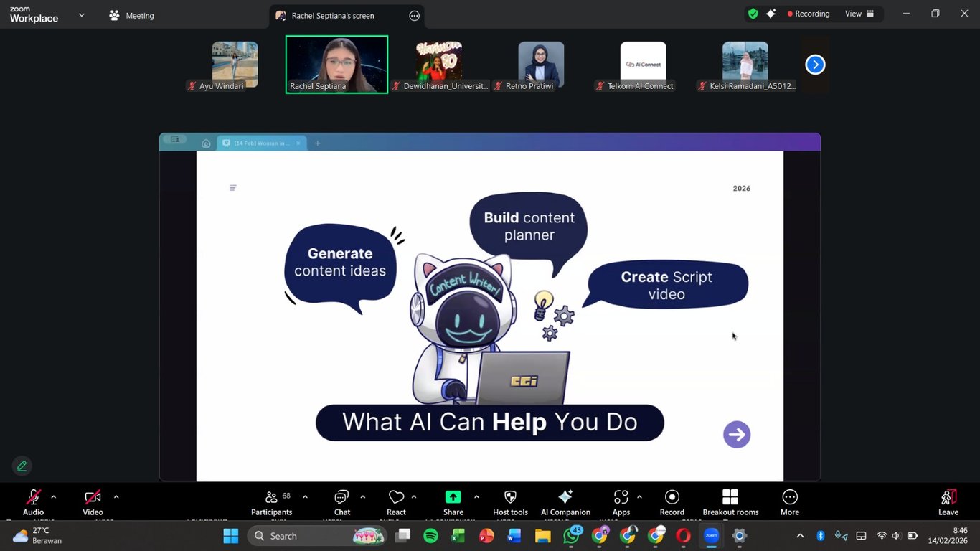Click the Windows Search box
This screenshot has height=551, width=980.
(x=301, y=536)
